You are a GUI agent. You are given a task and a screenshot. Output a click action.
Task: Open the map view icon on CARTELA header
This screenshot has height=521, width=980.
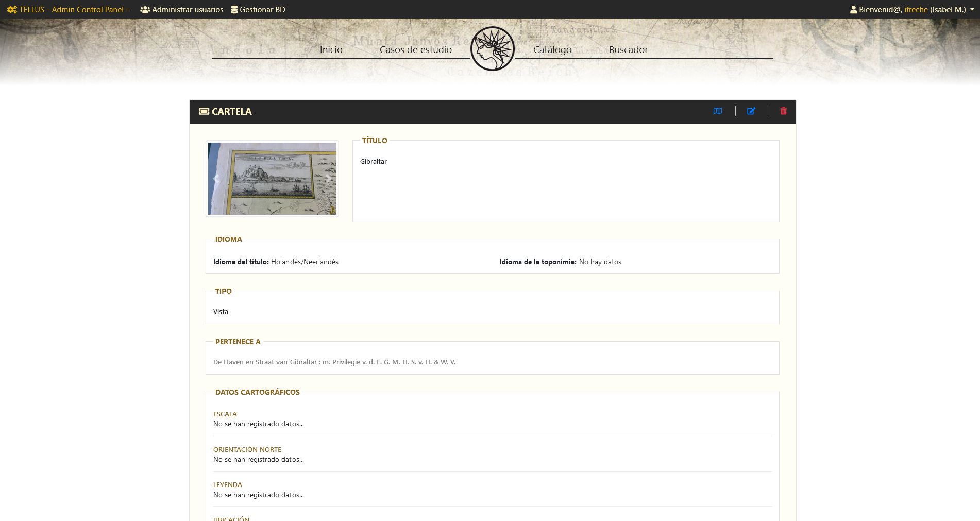pos(718,111)
